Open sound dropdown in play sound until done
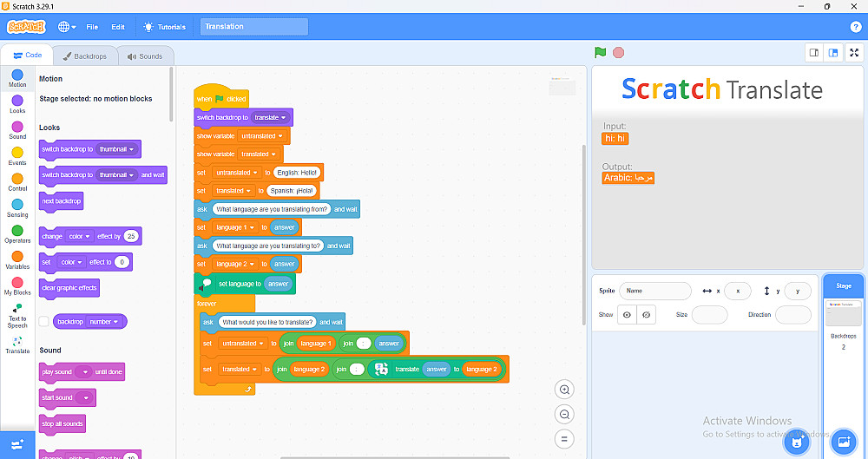This screenshot has height=459, width=868. coord(83,372)
